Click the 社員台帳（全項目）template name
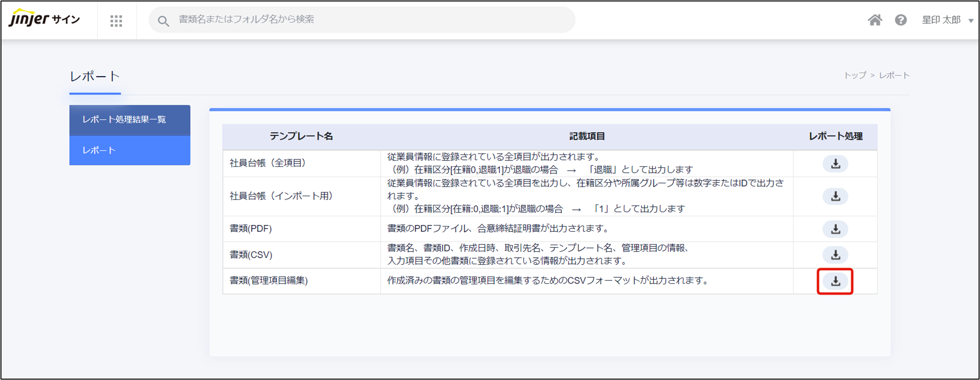Screen dimensions: 980x380 tap(268, 163)
